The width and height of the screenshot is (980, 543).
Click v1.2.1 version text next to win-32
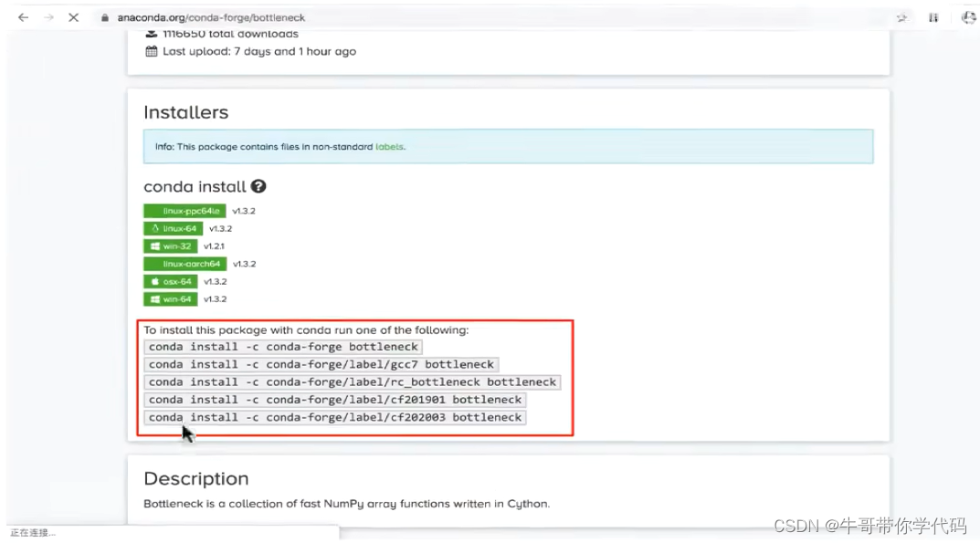click(214, 246)
